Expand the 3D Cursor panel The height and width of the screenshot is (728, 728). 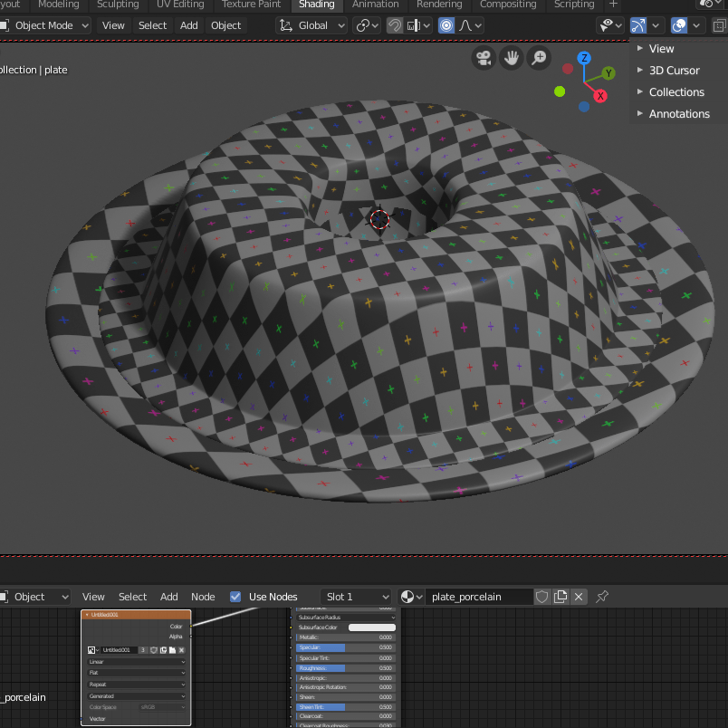674,70
